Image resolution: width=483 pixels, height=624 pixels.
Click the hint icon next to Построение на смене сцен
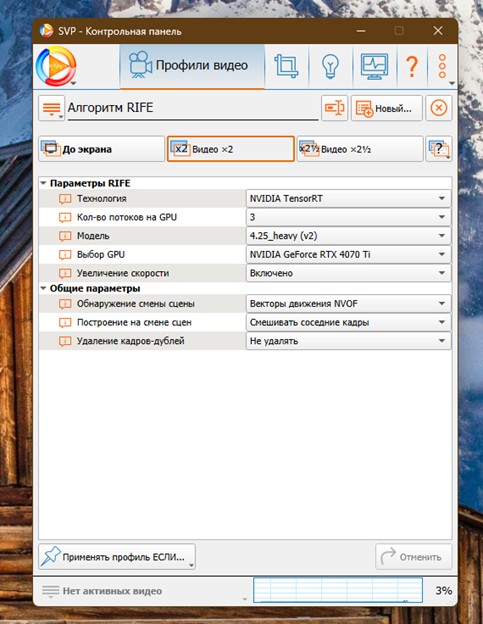(x=65, y=323)
